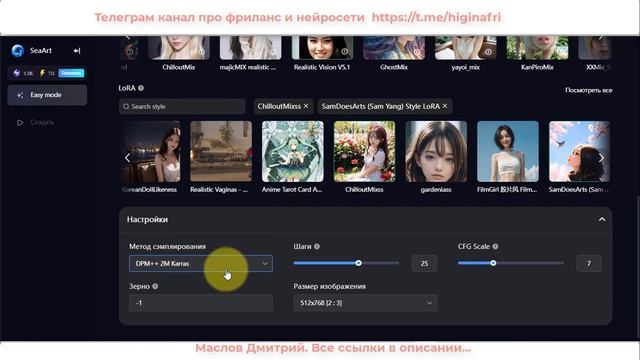This screenshot has width=640, height=360.
Task: Open the Метод сэмплирования dropdown
Action: pyautogui.click(x=200, y=263)
